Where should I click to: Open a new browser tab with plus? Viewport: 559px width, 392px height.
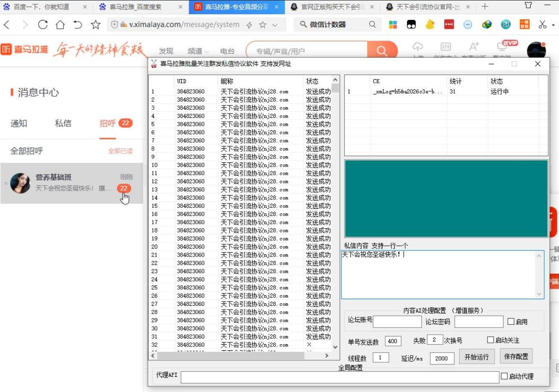(x=485, y=7)
